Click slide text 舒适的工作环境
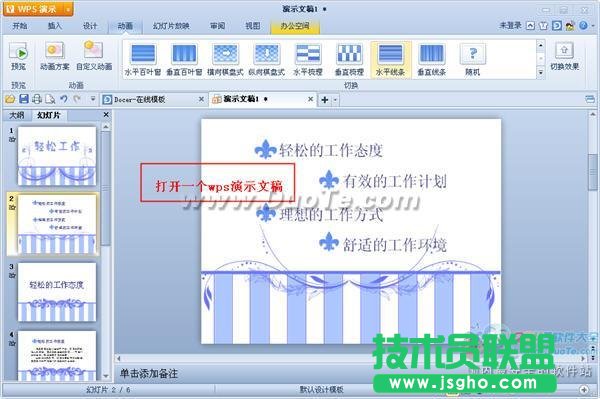This screenshot has height=399, width=600. coord(395,244)
